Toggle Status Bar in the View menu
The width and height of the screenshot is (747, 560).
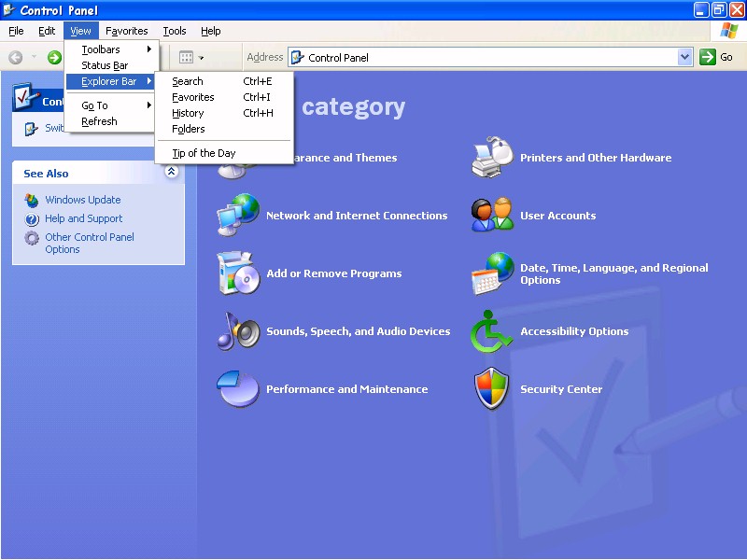(x=105, y=65)
